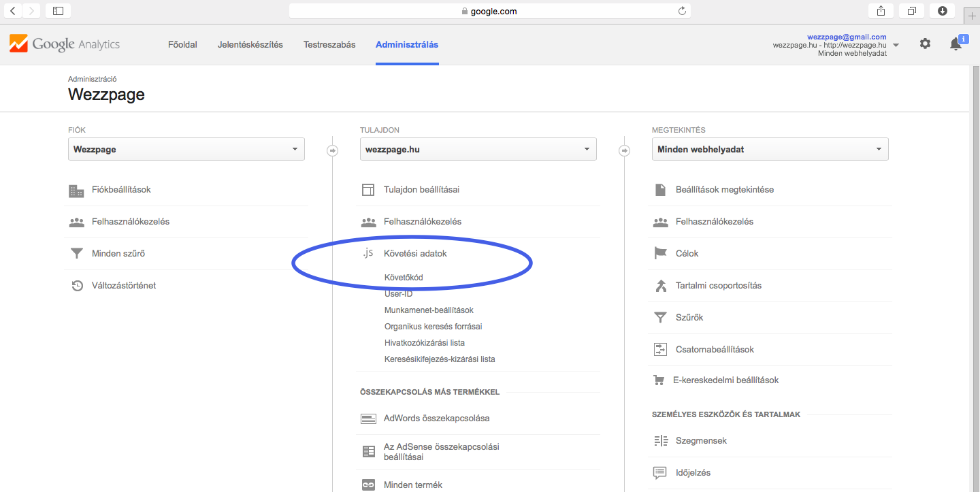The height and width of the screenshot is (492, 980).
Task: Click Tulajdon beállításai window icon
Action: [368, 190]
